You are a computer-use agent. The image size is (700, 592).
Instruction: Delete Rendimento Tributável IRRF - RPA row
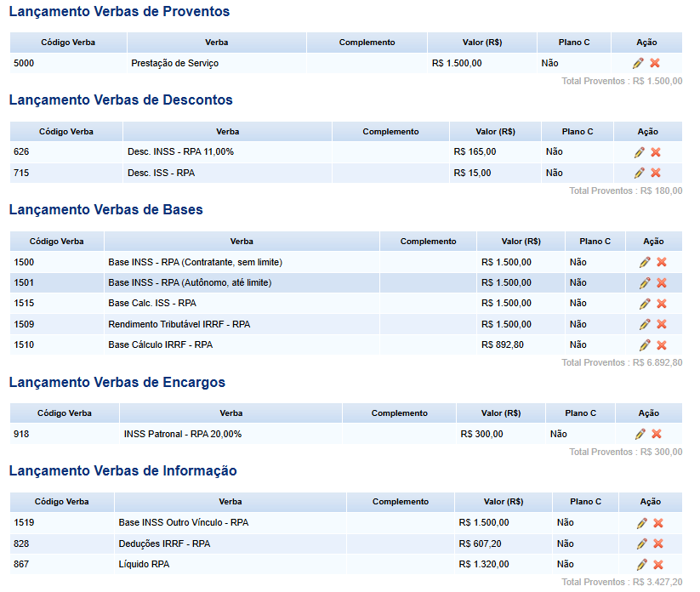point(662,324)
